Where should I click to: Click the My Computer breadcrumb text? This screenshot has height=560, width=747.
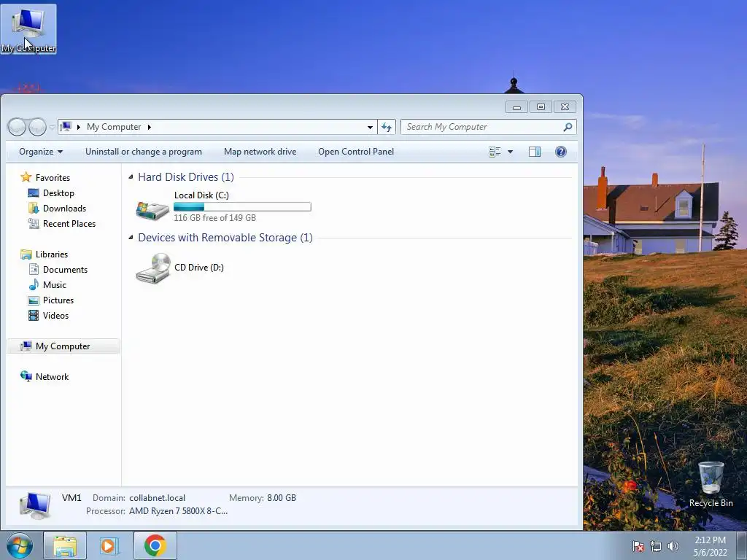(114, 127)
